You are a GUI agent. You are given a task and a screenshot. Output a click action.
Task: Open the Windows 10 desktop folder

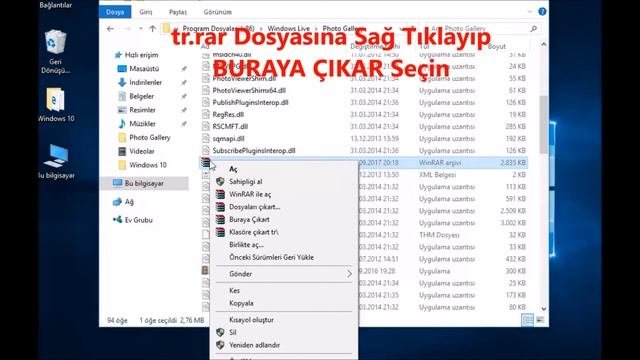[56, 104]
